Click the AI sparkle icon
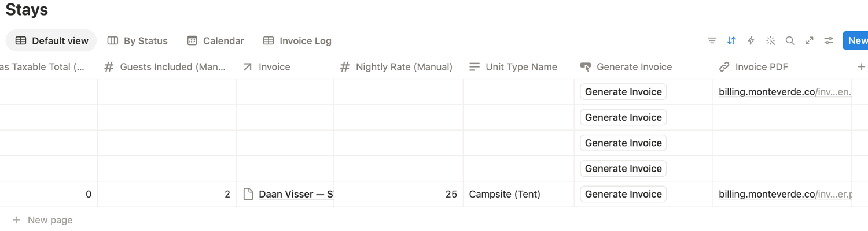This screenshot has width=868, height=231. [x=771, y=41]
